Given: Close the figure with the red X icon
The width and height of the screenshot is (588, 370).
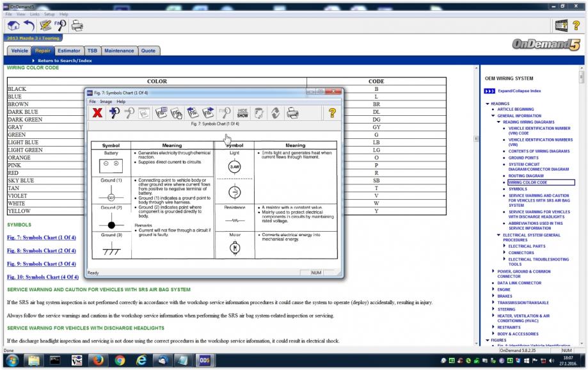Looking at the screenshot, I should [98, 113].
